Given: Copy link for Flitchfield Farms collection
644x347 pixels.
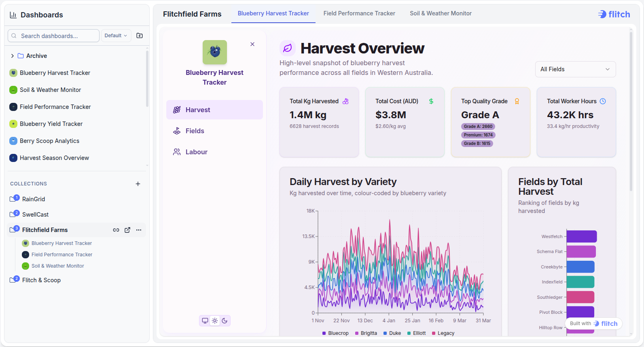Looking at the screenshot, I should coord(116,230).
